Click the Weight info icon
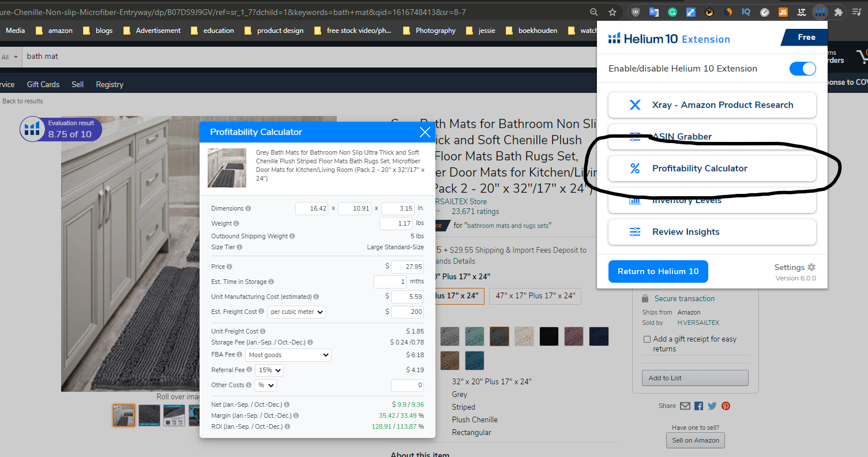The image size is (868, 457). click(236, 223)
